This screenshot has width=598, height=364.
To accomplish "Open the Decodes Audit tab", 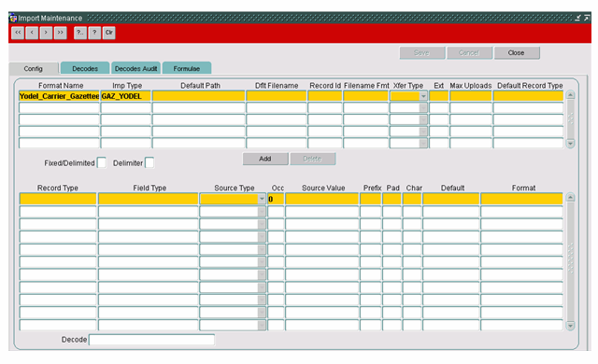I will point(135,68).
